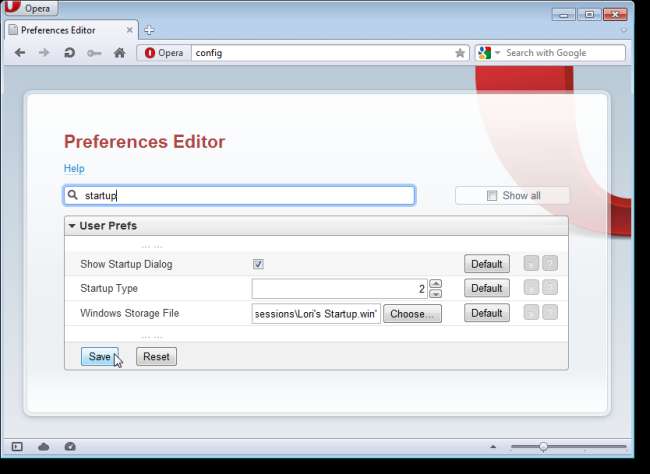Open a new tab with the plus icon

pyautogui.click(x=149, y=30)
